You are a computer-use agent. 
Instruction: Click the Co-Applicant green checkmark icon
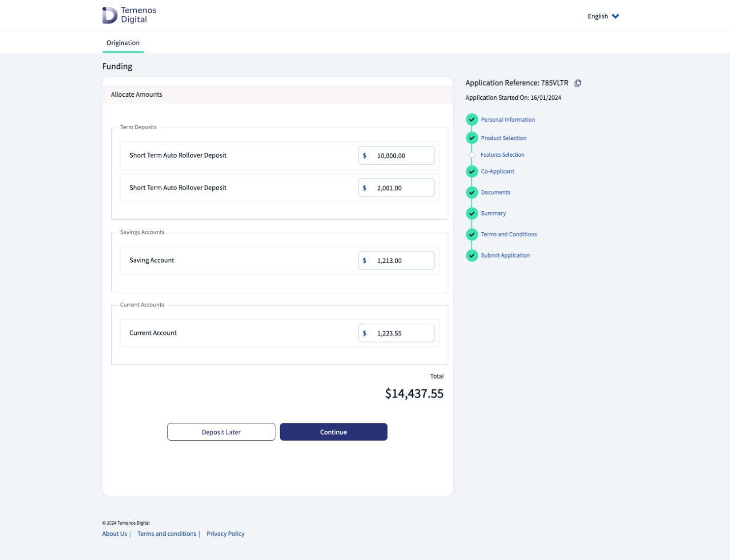(x=472, y=171)
